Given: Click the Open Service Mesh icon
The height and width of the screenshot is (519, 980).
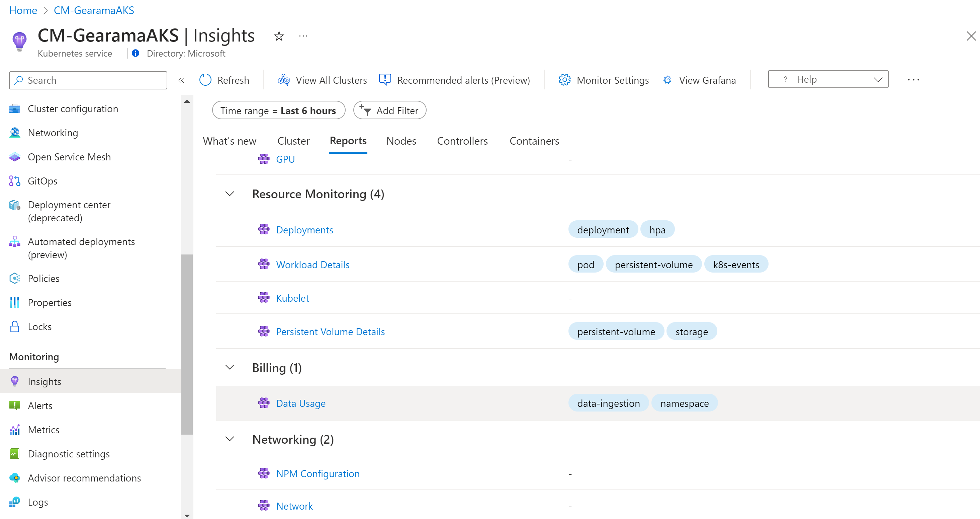Looking at the screenshot, I should 14,157.
